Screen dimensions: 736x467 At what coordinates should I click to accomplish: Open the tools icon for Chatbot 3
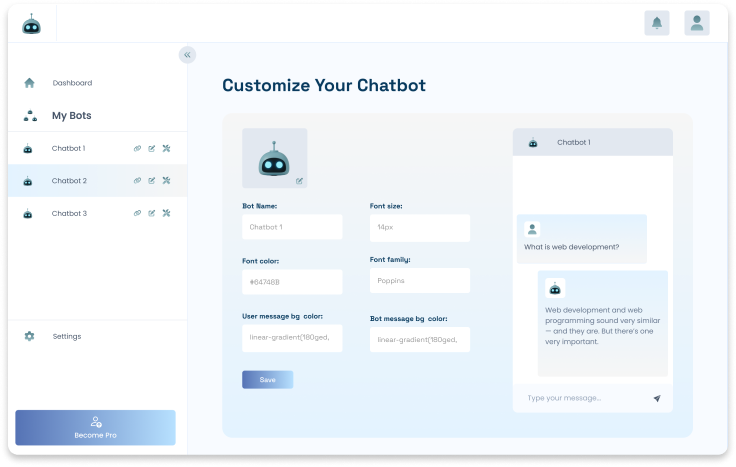click(x=166, y=213)
